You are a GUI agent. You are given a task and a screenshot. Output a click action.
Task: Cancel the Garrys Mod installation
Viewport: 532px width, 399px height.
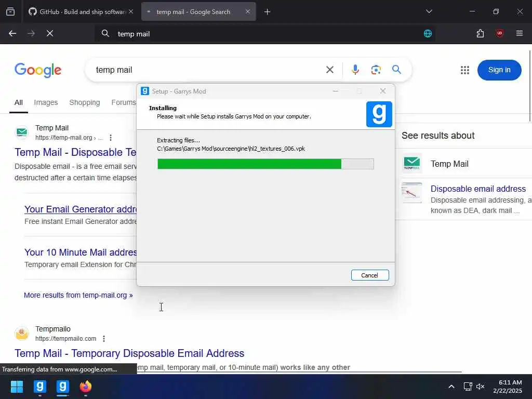tap(370, 275)
